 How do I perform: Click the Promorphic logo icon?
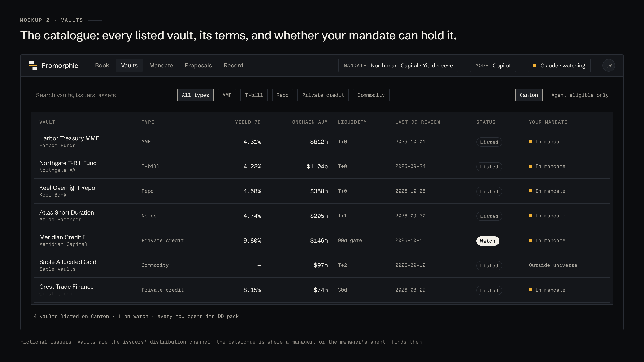(33, 65)
